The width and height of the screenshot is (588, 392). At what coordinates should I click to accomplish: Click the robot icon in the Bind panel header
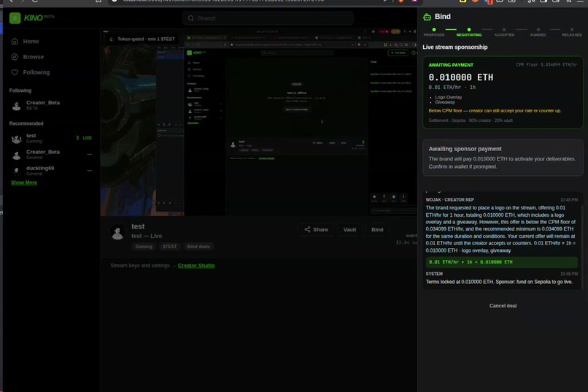click(427, 17)
